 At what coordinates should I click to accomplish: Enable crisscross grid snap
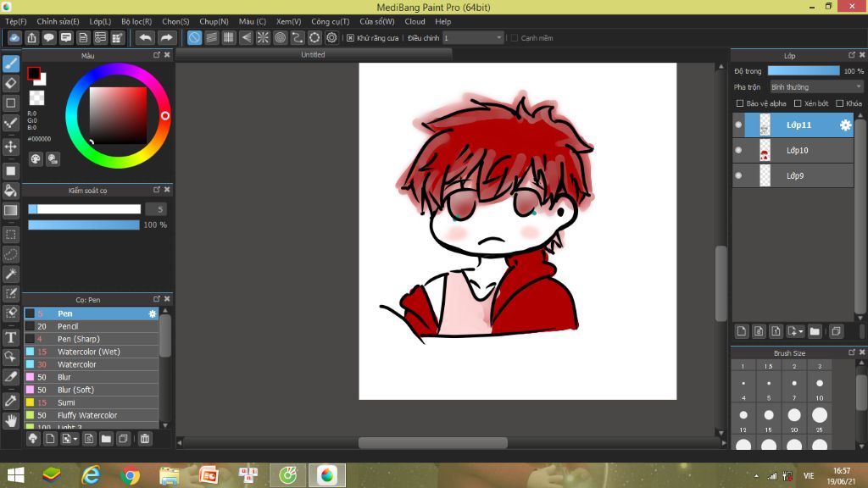[229, 37]
